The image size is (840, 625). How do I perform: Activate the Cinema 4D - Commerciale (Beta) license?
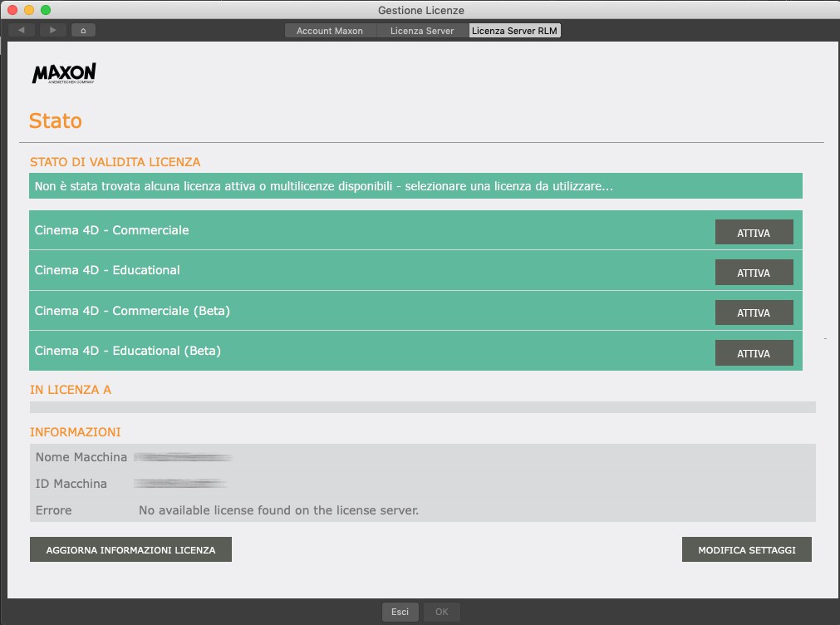pyautogui.click(x=754, y=312)
